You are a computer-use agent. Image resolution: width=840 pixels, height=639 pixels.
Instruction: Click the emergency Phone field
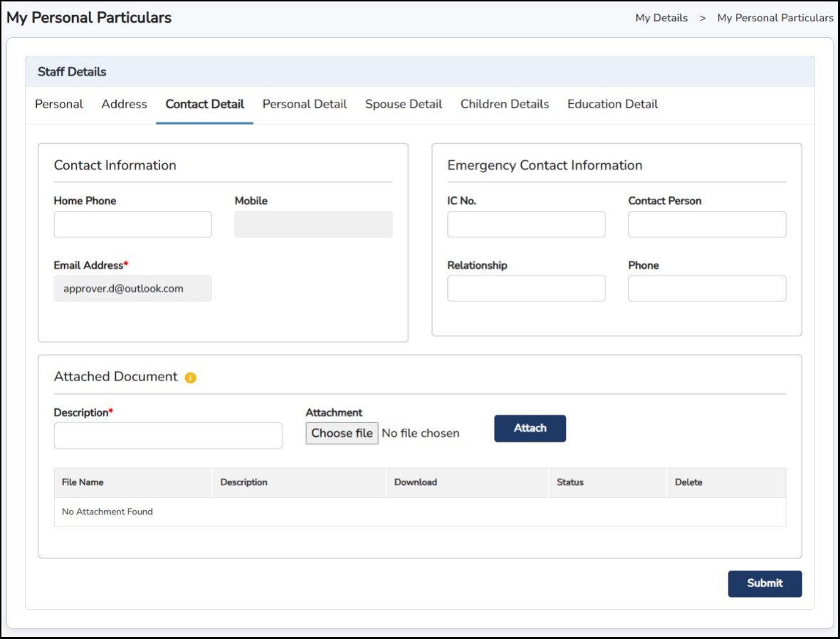point(707,289)
